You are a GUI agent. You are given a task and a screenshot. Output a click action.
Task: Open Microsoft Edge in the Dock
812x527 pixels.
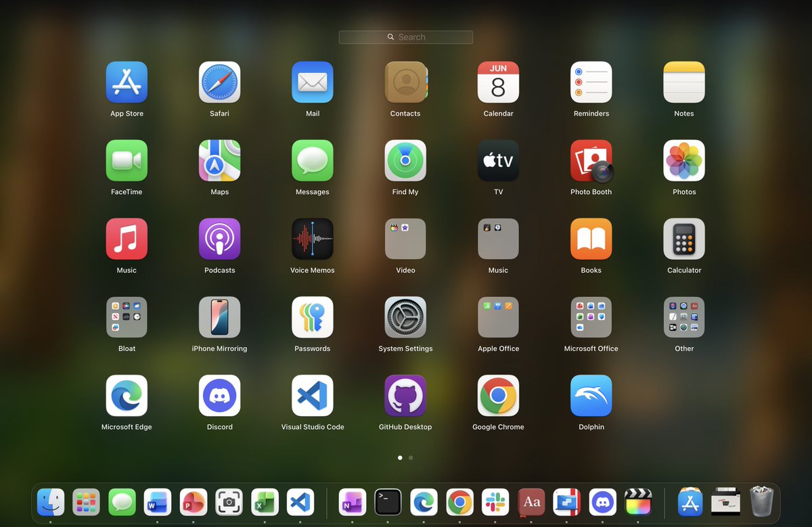(x=424, y=502)
